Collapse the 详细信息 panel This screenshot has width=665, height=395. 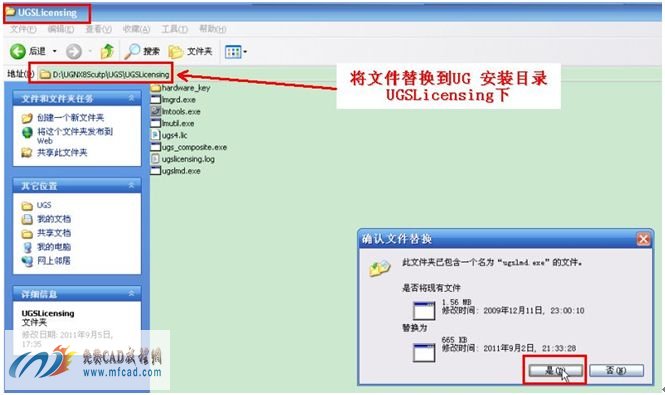click(x=131, y=294)
